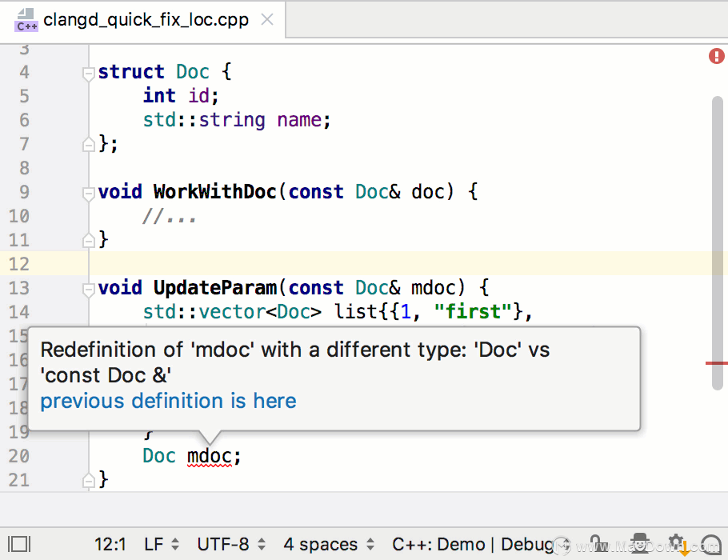This screenshot has width=728, height=560.
Task: Click the C++ file icon on the tab
Action: (x=26, y=21)
